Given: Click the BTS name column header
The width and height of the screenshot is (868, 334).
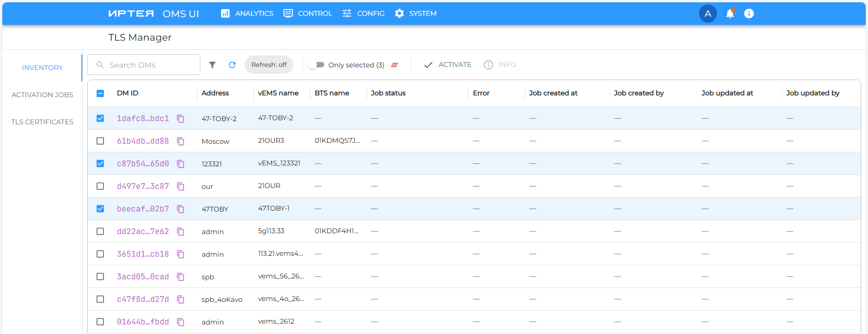Looking at the screenshot, I should click(332, 93).
